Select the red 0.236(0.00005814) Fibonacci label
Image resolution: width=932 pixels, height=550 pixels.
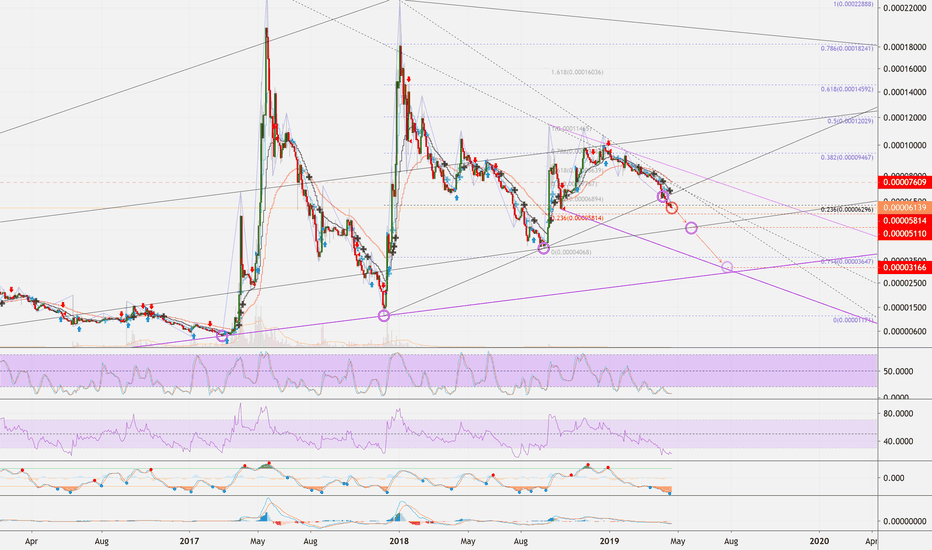pyautogui.click(x=577, y=218)
